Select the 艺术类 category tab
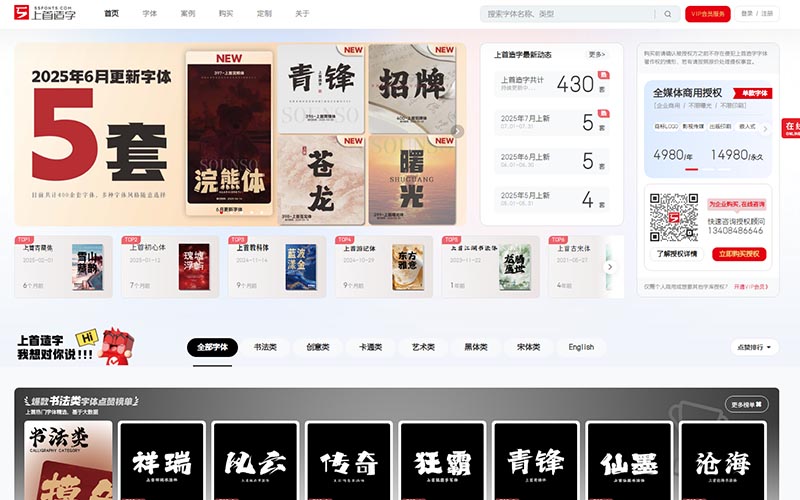 pyautogui.click(x=423, y=347)
